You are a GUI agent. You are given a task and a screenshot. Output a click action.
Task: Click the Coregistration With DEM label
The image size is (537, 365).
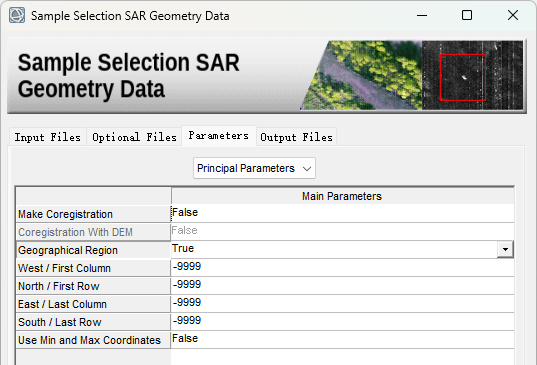[93, 232]
